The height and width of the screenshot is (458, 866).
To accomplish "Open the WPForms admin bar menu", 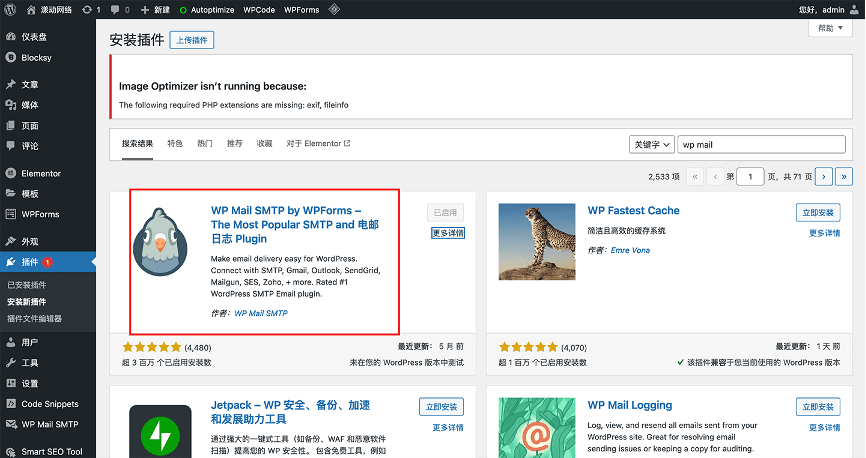I will pyautogui.click(x=302, y=9).
